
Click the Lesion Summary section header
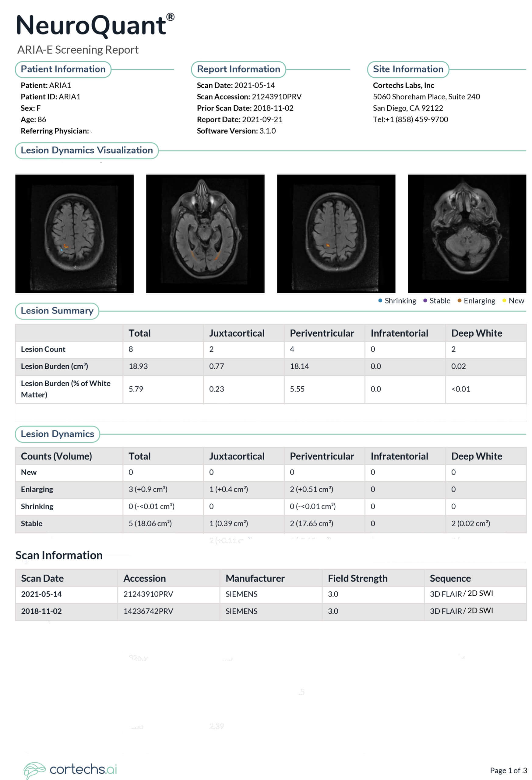pyautogui.click(x=57, y=311)
